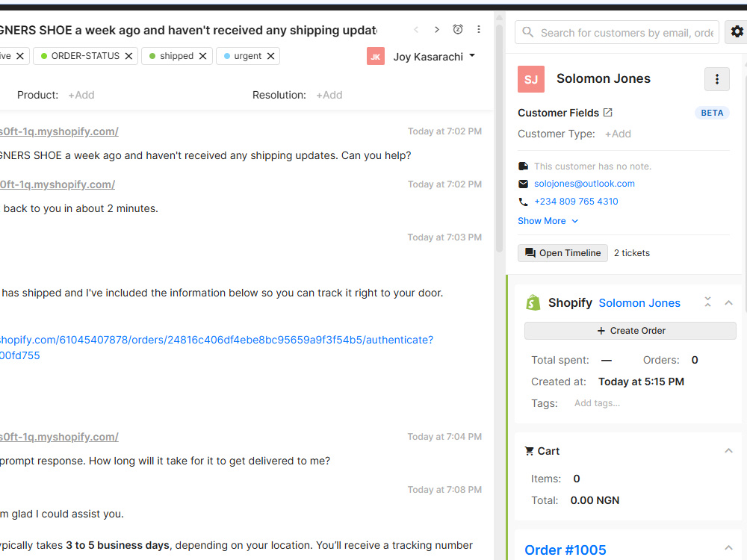
Task: Click the Cart shopping cart icon
Action: pyautogui.click(x=530, y=451)
